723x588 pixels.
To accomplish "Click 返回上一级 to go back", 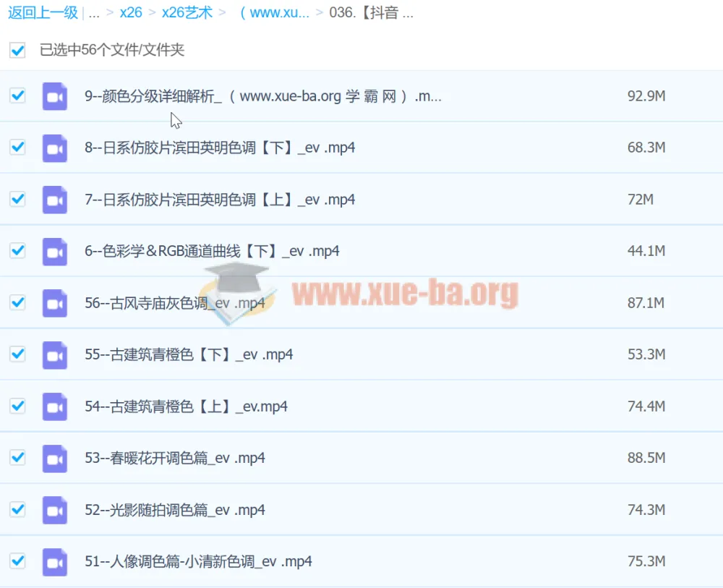I will point(43,12).
